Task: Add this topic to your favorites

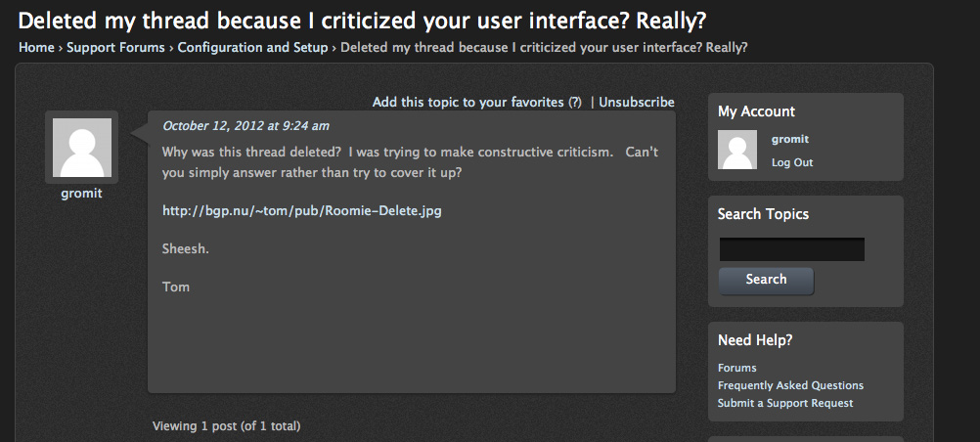Action: pos(468,102)
